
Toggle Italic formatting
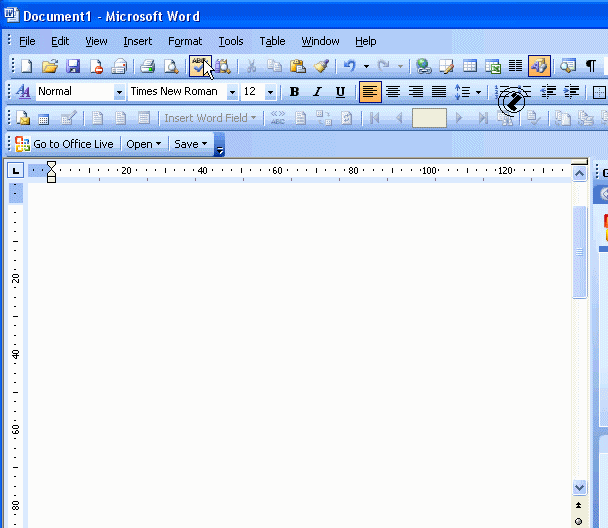(x=317, y=92)
